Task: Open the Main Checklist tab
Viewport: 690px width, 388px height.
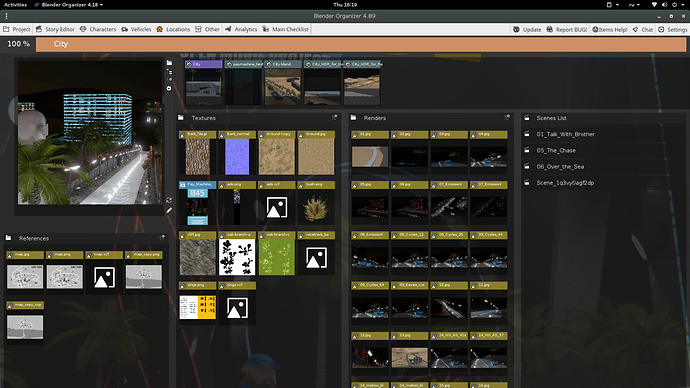Action: 286,29
